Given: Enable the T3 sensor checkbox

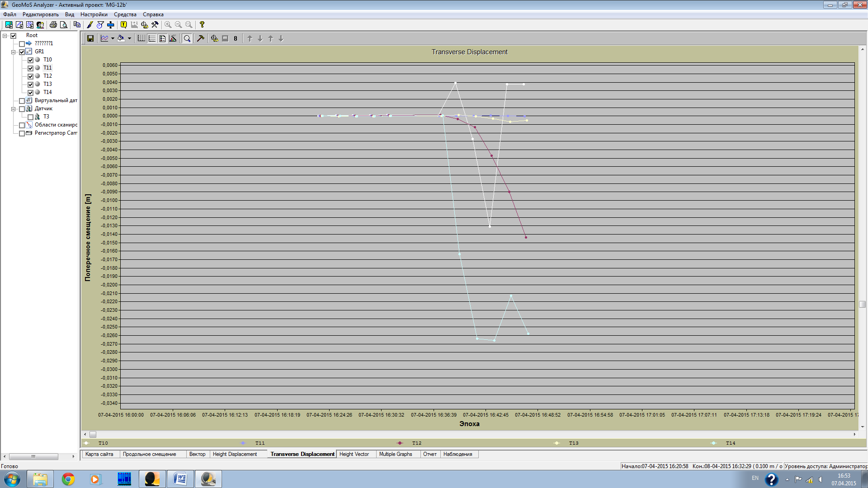Looking at the screenshot, I should tap(31, 117).
